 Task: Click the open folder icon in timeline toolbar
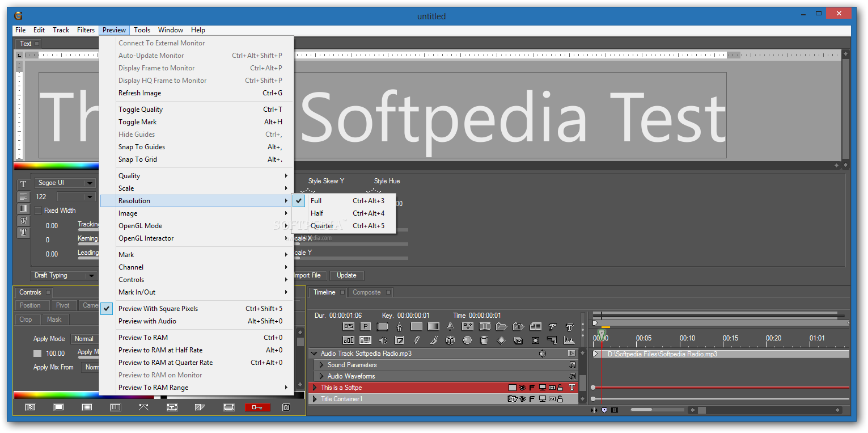(x=501, y=326)
